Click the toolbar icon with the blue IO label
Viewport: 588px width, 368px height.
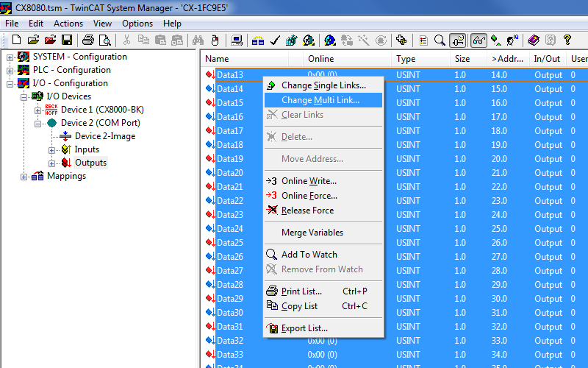pyautogui.click(x=512, y=40)
